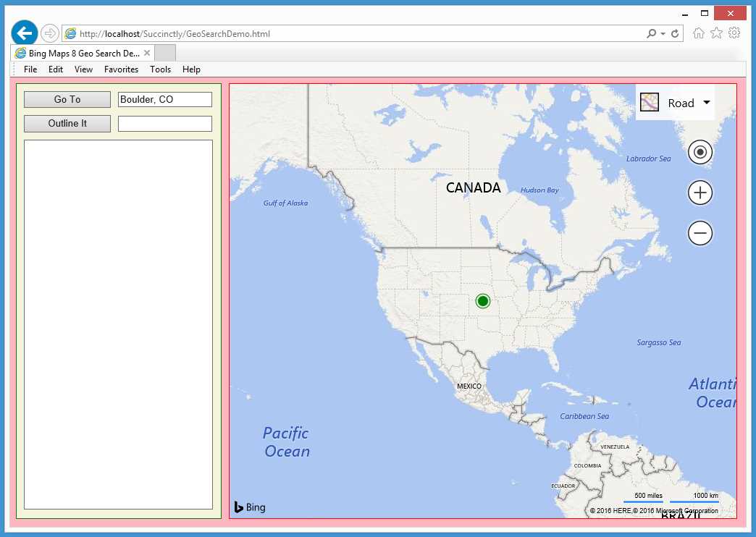
Task: Refresh the page using the reload icon
Action: (676, 33)
